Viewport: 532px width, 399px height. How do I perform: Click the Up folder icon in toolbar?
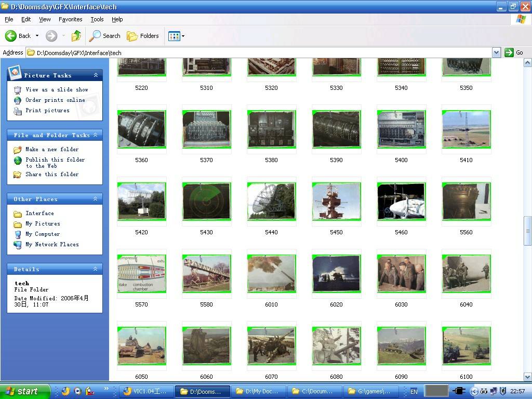pyautogui.click(x=76, y=36)
